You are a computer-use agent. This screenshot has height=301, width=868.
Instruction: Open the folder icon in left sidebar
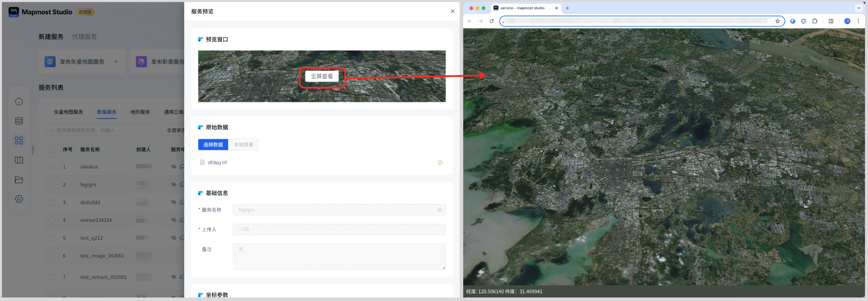[x=19, y=180]
